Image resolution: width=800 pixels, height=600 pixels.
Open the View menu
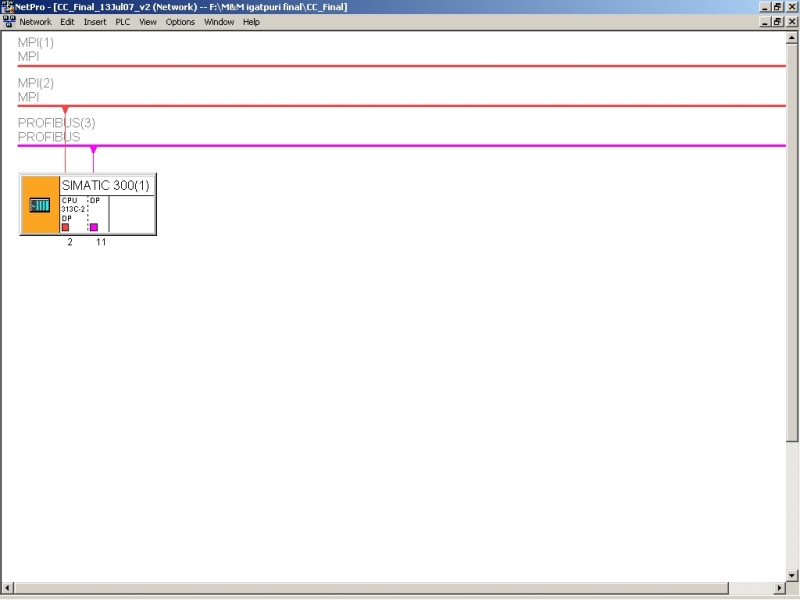[148, 21]
